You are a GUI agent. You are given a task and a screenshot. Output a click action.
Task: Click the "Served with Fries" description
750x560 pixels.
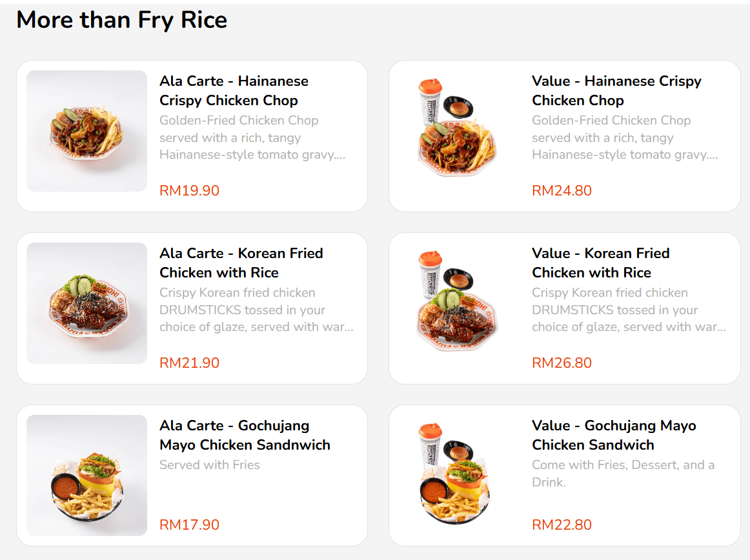pyautogui.click(x=210, y=465)
